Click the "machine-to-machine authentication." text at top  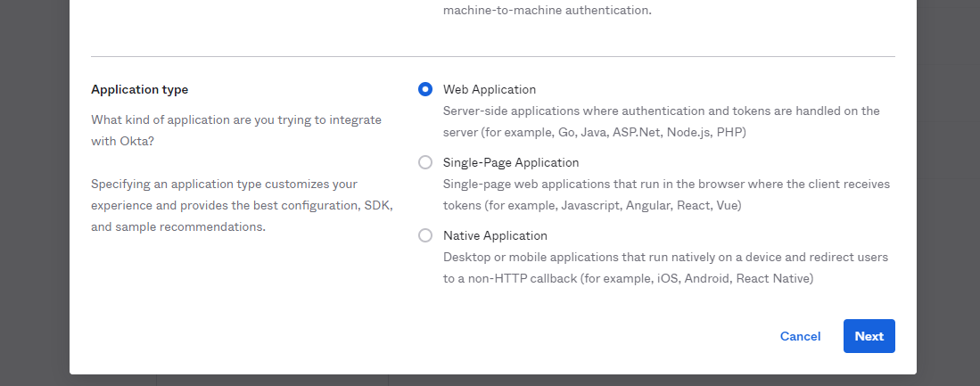point(548,11)
